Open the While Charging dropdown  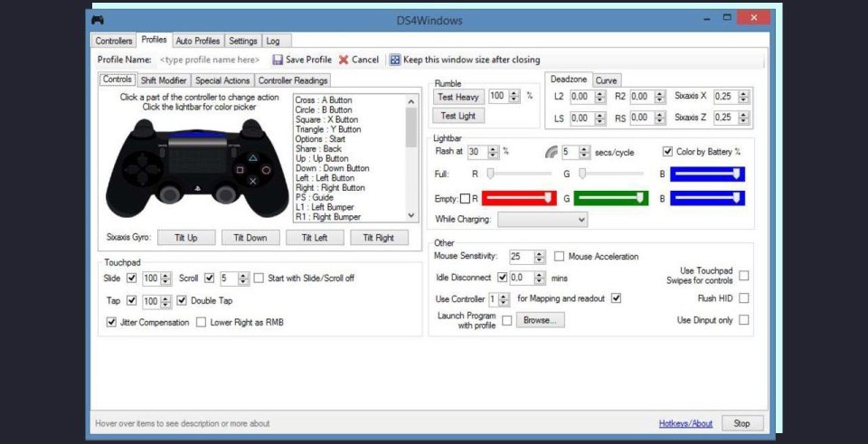(542, 219)
